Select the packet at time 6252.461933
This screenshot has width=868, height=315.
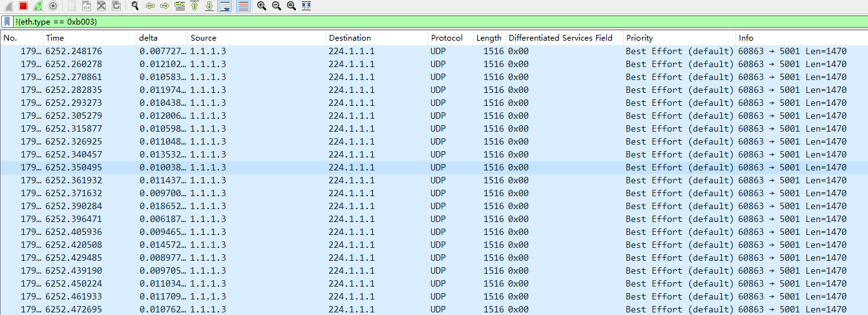[434, 296]
